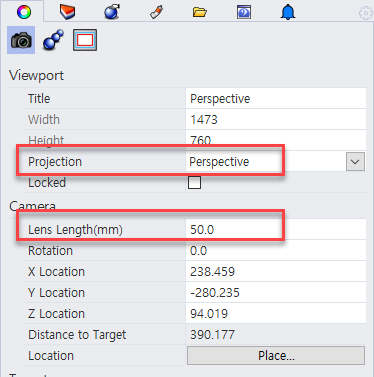
Task: Edit the Lens Length value 50.0
Action: point(202,230)
